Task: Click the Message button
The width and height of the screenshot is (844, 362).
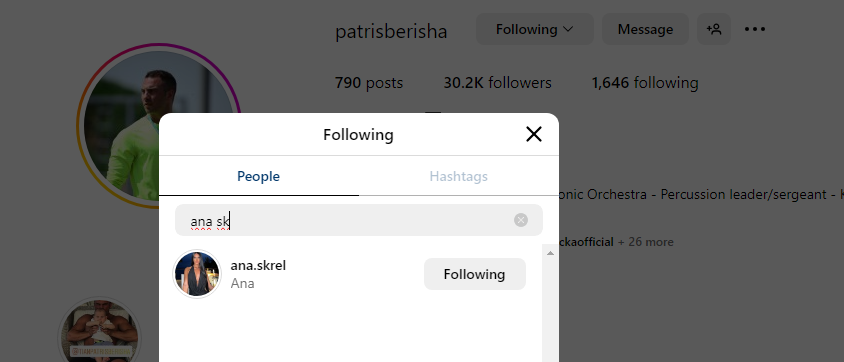Action: click(645, 29)
